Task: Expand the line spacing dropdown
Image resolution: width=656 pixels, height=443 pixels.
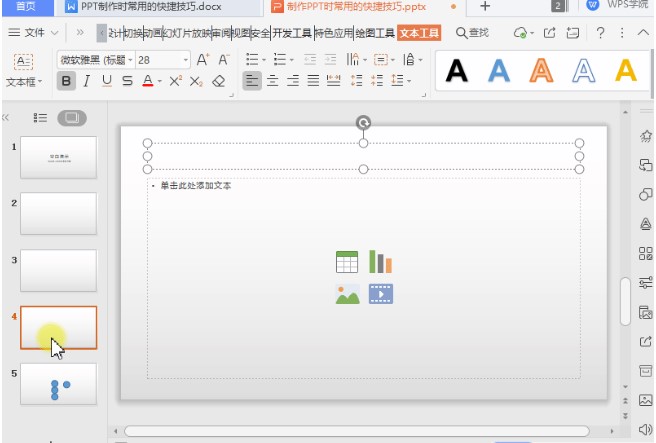Action: [x=409, y=81]
